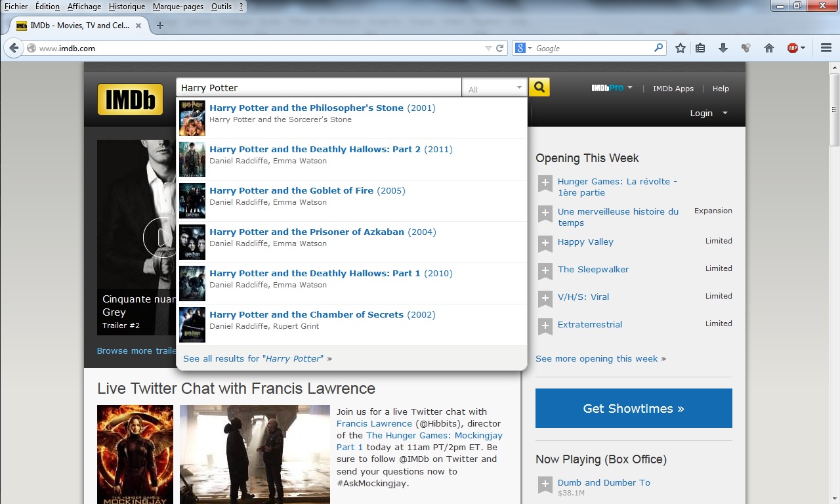The image size is (840, 504).
Task: Add Une merveilleuse histoire du temps to watchlist
Action: point(545,215)
